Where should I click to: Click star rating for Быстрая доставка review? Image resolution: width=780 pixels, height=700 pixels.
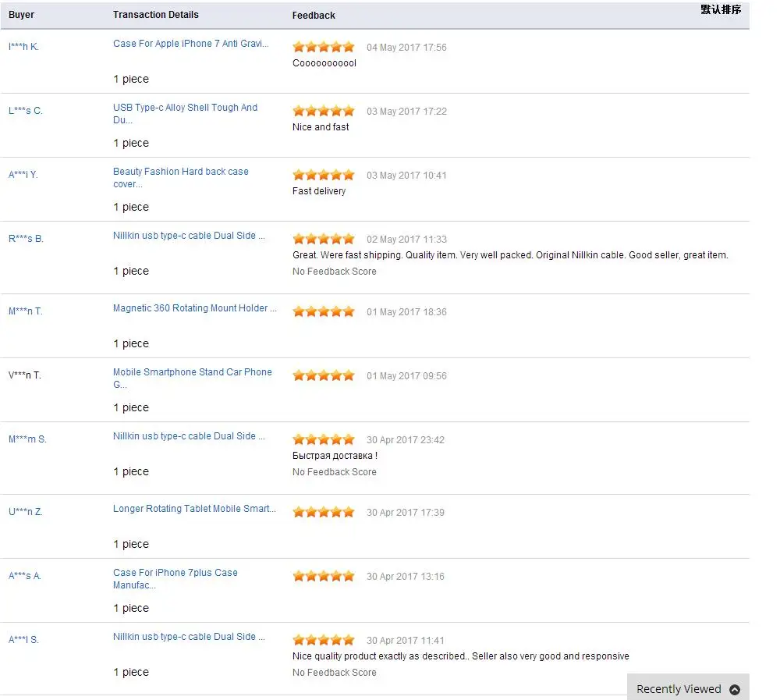coord(324,439)
